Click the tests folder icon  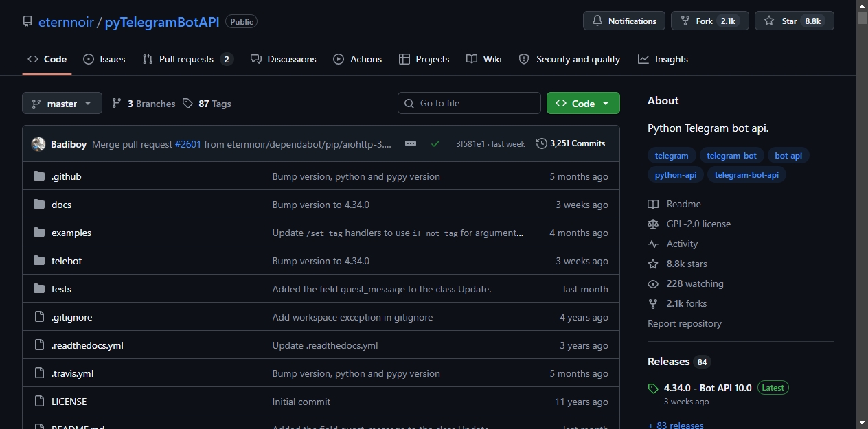tap(39, 289)
